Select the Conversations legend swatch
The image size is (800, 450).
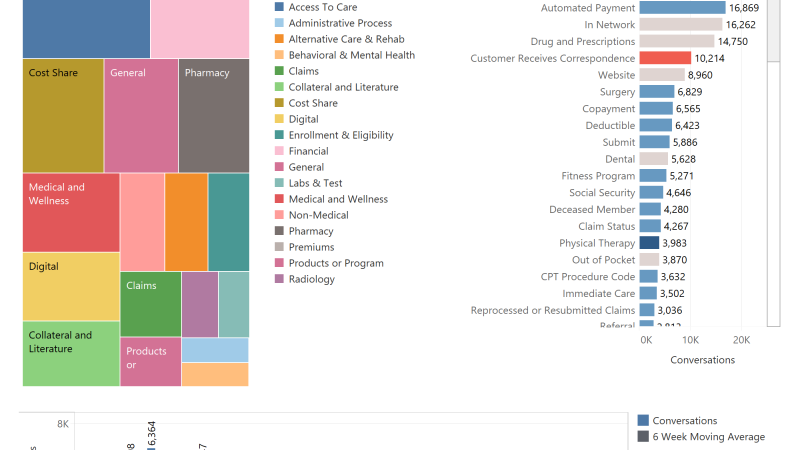pyautogui.click(x=643, y=420)
